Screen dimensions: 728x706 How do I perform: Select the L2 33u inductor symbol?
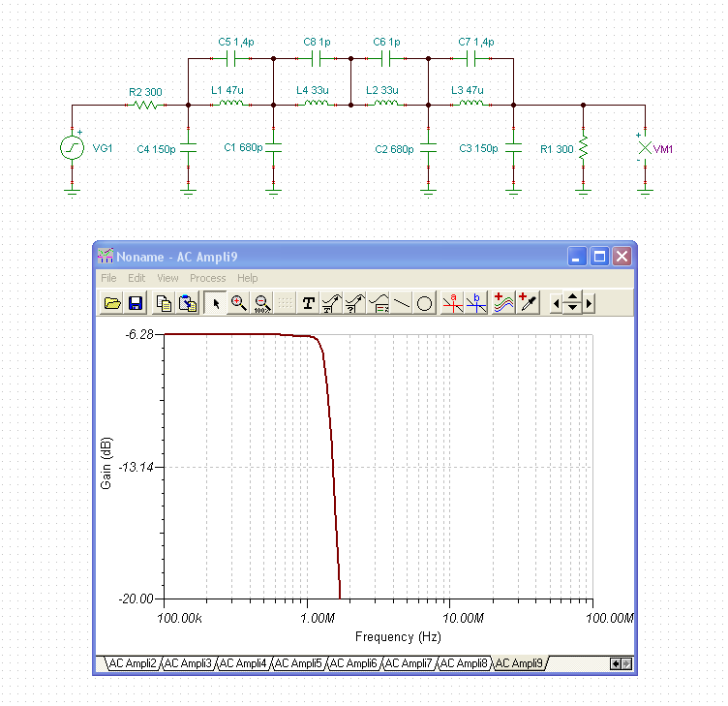pyautogui.click(x=386, y=105)
